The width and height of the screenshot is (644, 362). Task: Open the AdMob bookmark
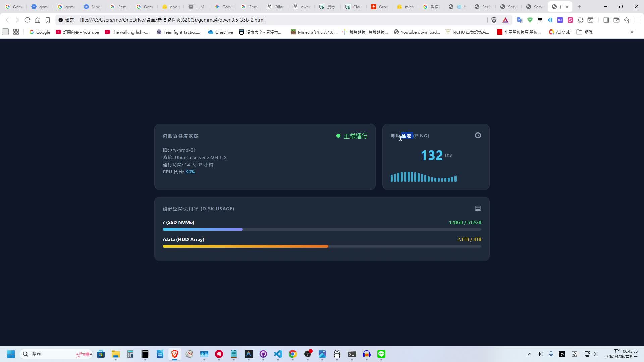coord(559,32)
